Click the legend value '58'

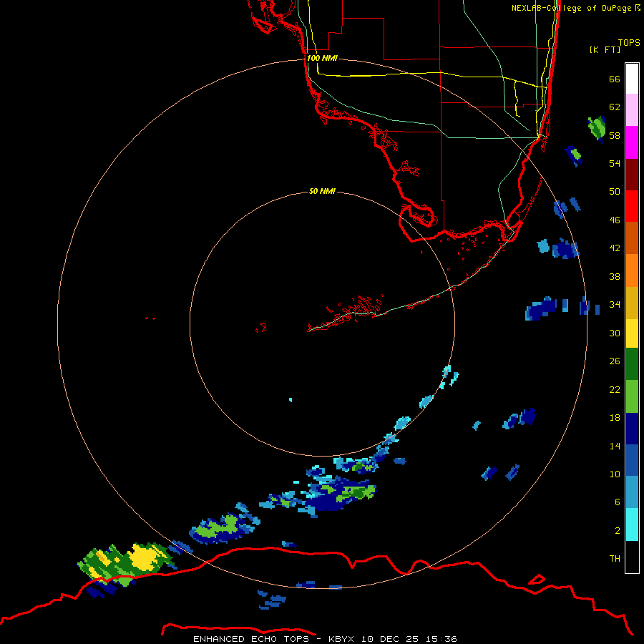tap(615, 135)
